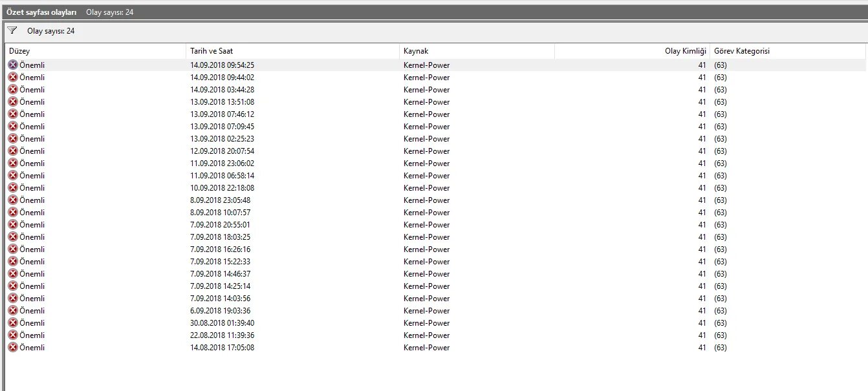The width and height of the screenshot is (868, 391).
Task: Select date cell 13.09.2018 07:46:12
Action: [x=222, y=114]
